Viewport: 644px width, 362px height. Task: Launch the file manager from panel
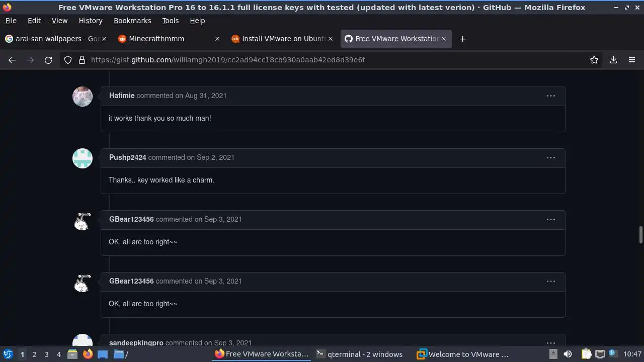72,354
